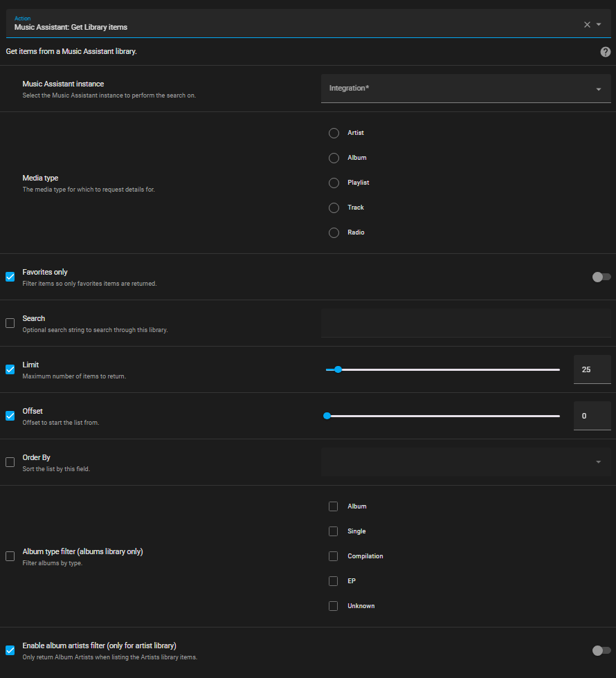Viewport: 616px width, 678px height.
Task: Check the EP album type option
Action: tap(334, 581)
